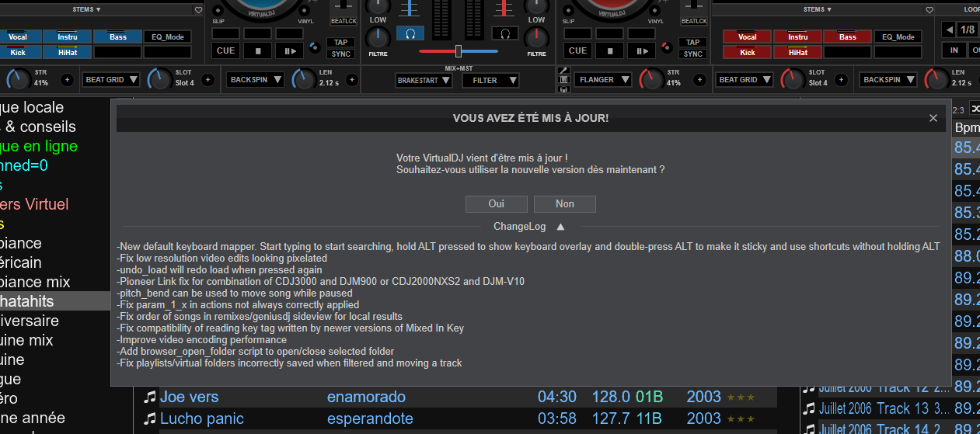Click left deck CUE button

[x=225, y=50]
